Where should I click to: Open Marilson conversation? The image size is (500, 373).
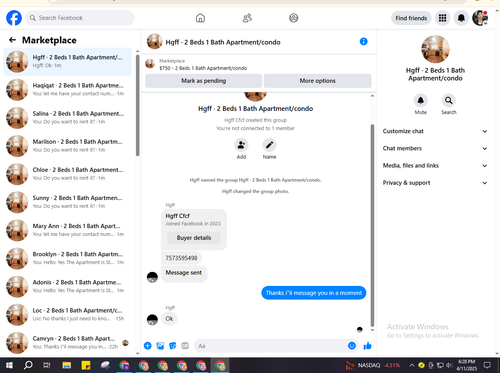67,146
